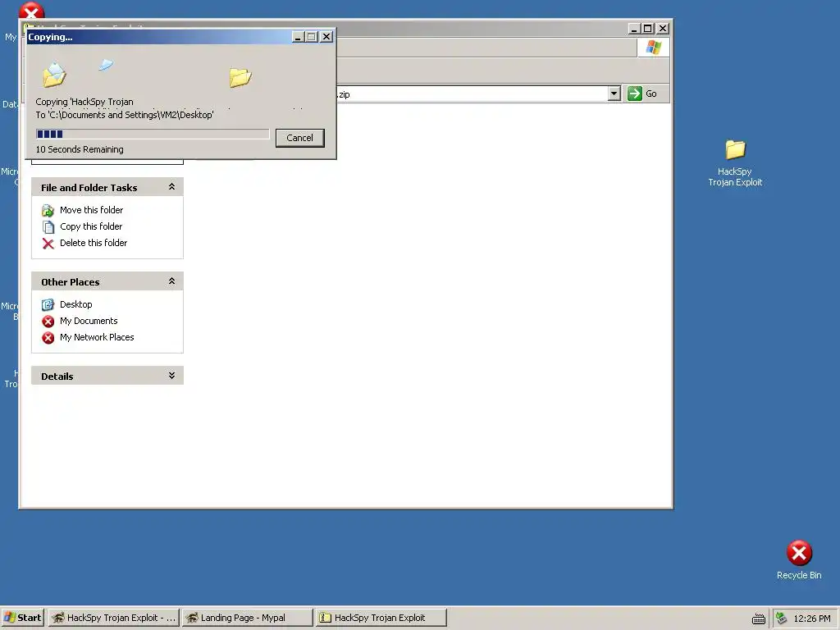Click the My Documents icon in Other Places
This screenshot has height=630, width=840.
pos(48,322)
